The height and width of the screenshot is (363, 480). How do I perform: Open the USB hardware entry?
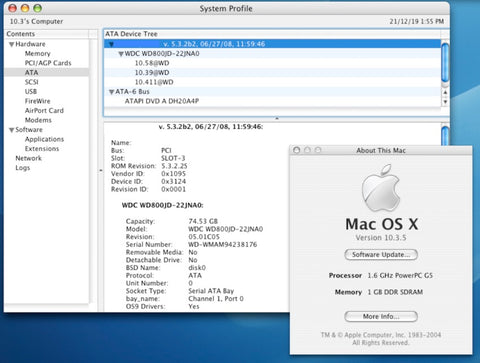(x=31, y=92)
